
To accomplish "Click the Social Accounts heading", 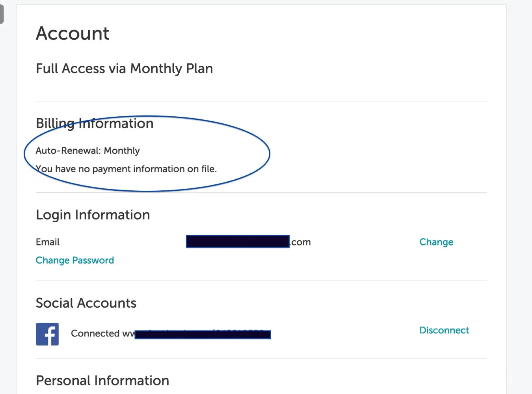I will click(x=86, y=303).
